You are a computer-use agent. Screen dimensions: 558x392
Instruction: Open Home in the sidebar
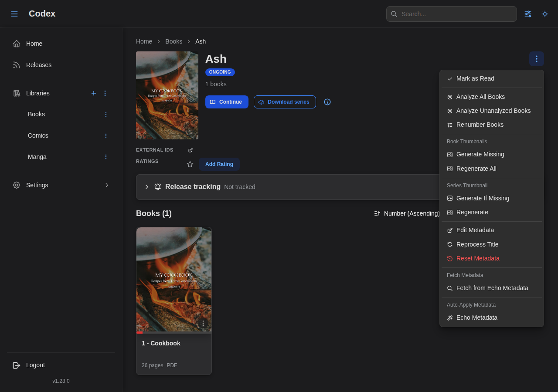(61, 44)
